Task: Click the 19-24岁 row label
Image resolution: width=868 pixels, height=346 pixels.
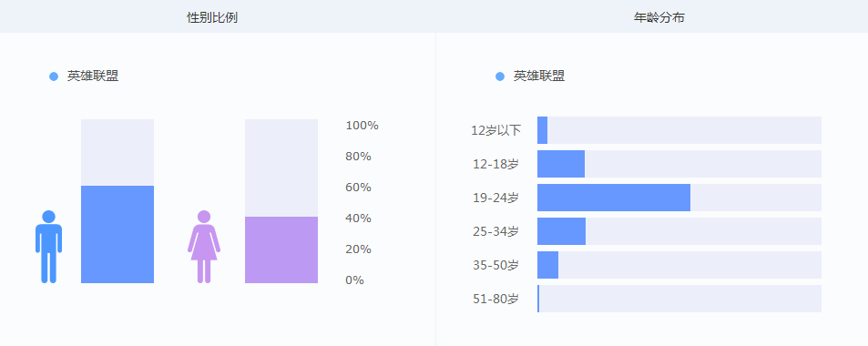Action: coord(496,198)
